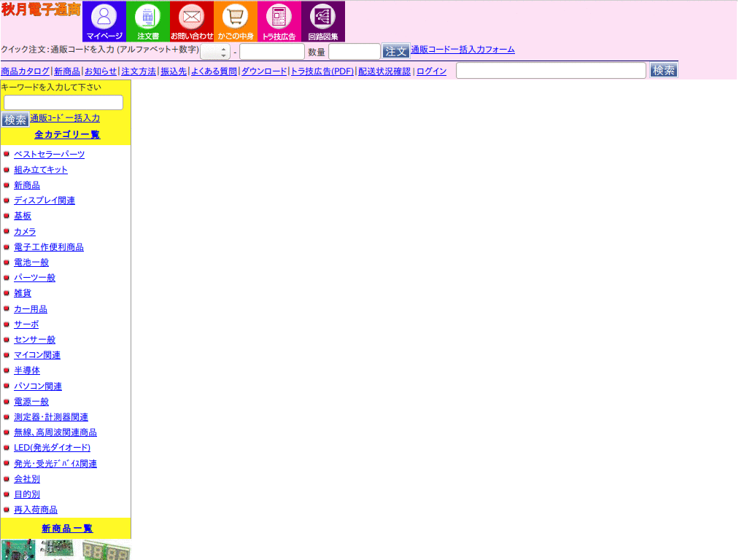Select 基板 category

23,216
